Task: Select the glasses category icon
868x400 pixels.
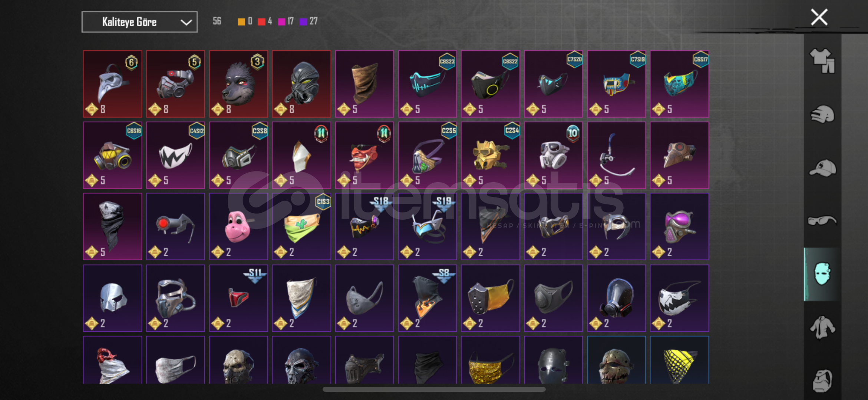Action: point(822,221)
